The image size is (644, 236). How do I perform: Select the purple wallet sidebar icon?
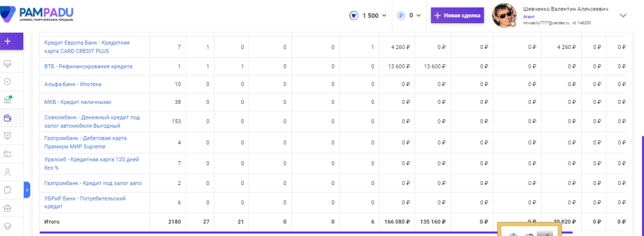pos(8,118)
